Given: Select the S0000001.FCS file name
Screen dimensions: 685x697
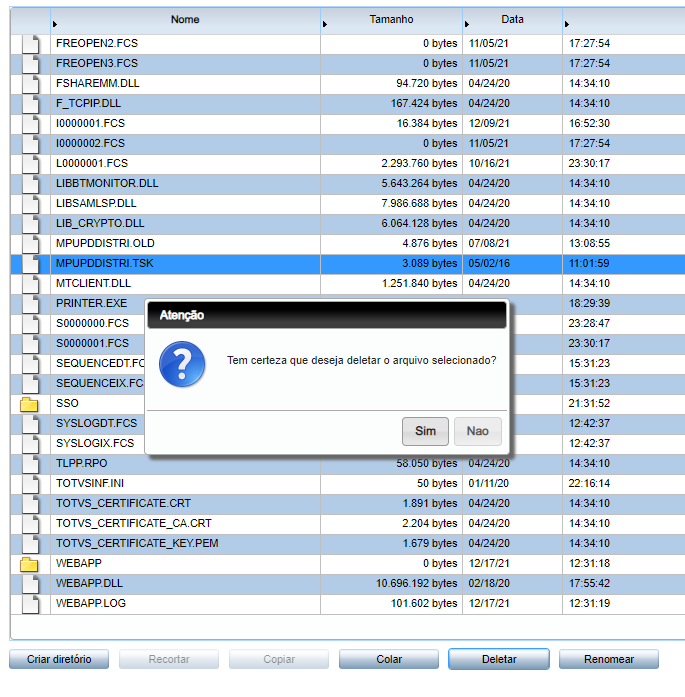Looking at the screenshot, I should point(92,344).
